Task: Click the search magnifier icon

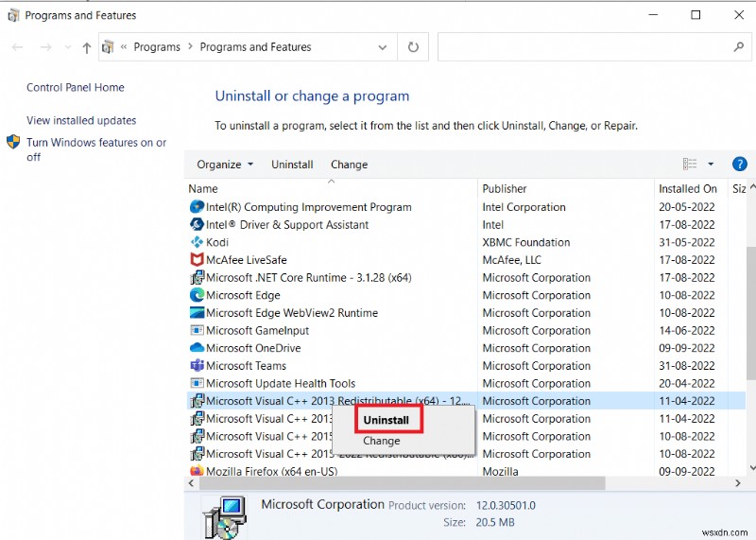Action: tap(739, 46)
